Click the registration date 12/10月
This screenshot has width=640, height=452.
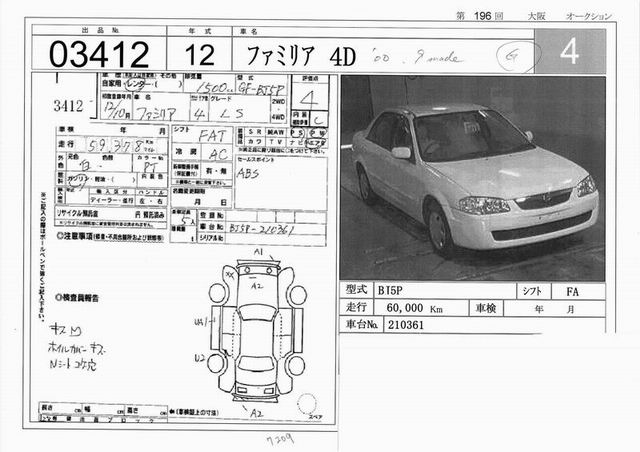(x=117, y=110)
